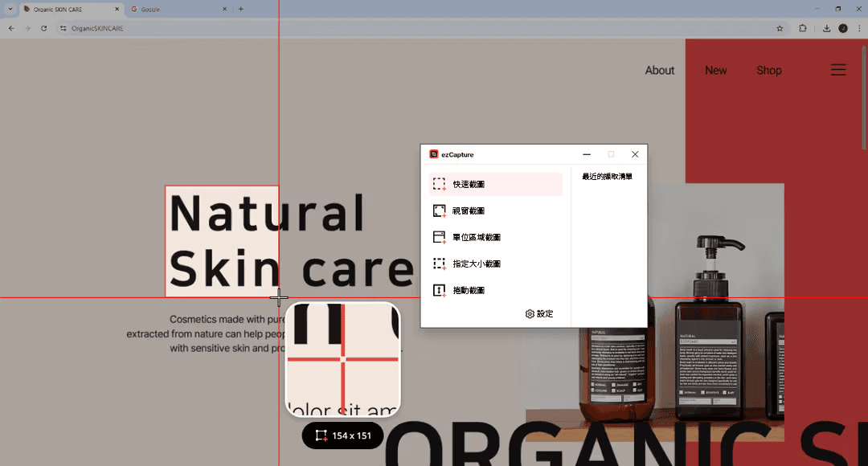The width and height of the screenshot is (868, 466).
Task: Open the Shop navigation link
Action: (x=768, y=71)
